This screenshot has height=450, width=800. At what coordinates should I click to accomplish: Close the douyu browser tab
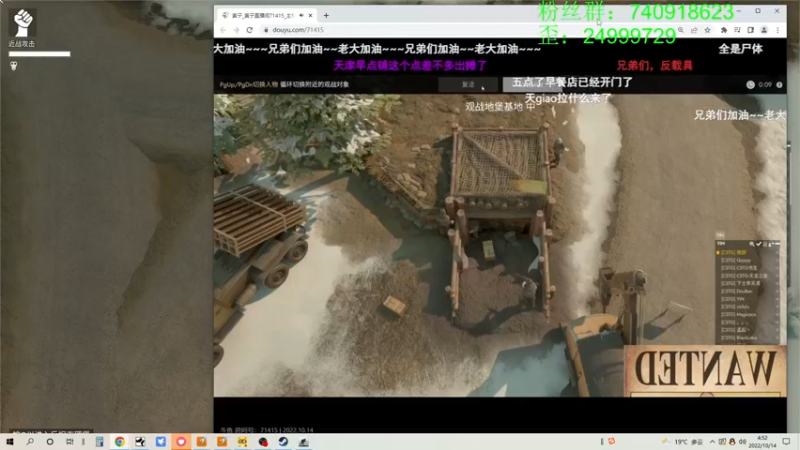[x=310, y=15]
